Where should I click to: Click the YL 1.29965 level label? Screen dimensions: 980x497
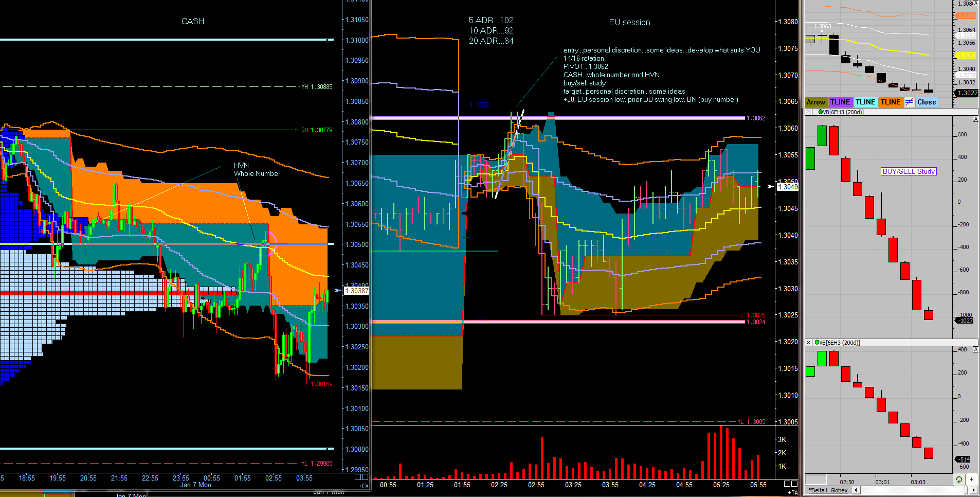click(x=317, y=464)
